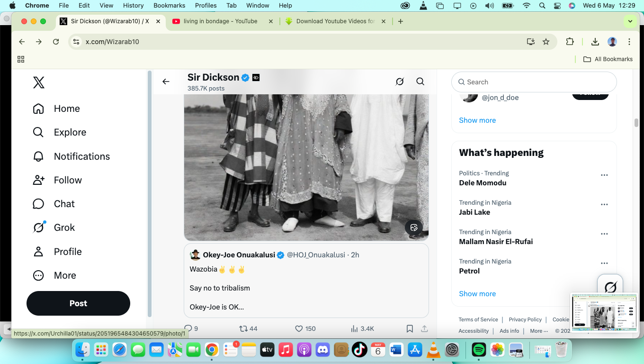Bookmark this page with the star icon
The image size is (644, 364).
point(546,42)
